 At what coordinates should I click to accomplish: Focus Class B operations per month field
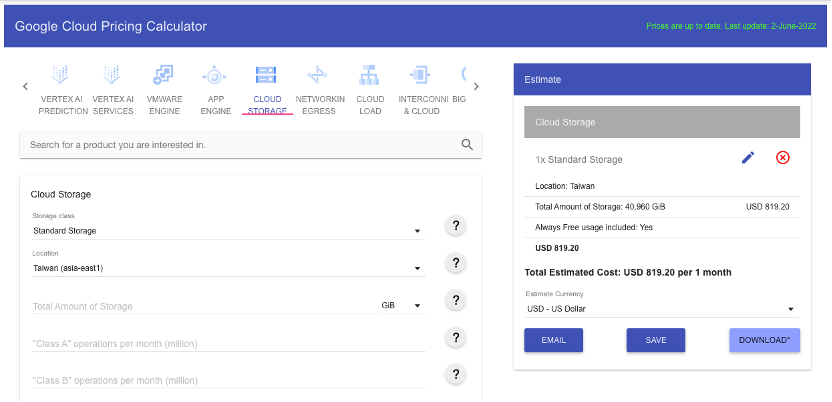point(228,381)
